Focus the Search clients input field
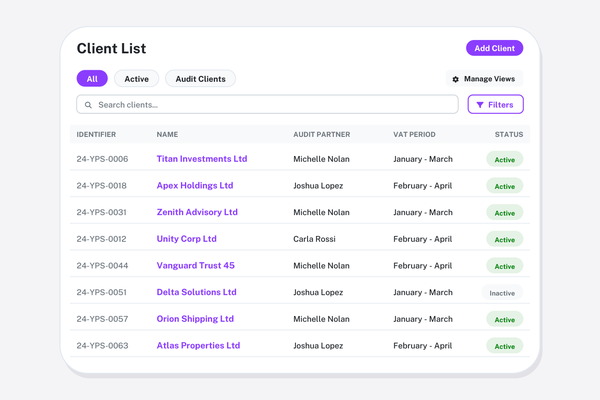This screenshot has height=400, width=600. (267, 104)
